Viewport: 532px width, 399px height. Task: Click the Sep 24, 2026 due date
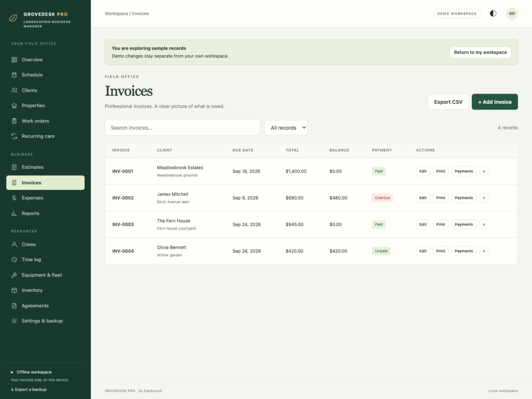(x=247, y=224)
